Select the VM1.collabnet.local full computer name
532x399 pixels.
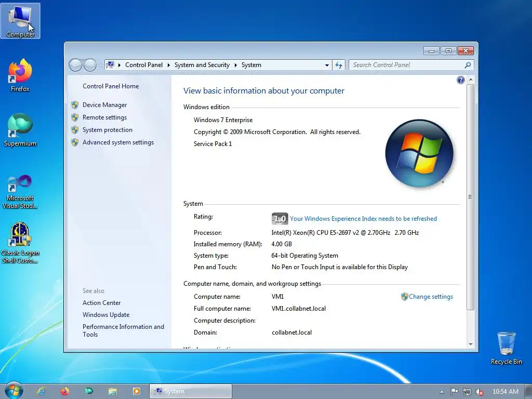[299, 309]
